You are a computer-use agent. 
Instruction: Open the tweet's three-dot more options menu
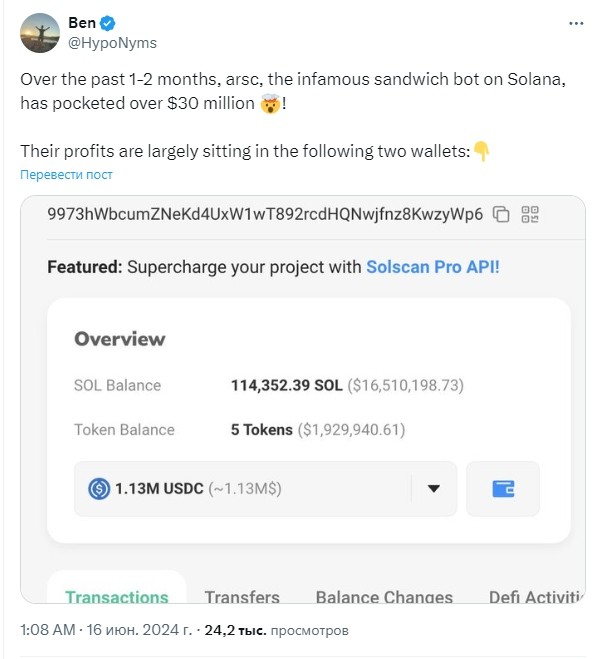coord(576,24)
